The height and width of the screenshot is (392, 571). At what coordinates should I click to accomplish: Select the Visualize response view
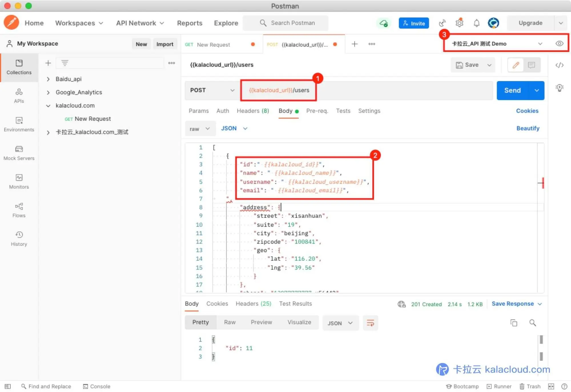coord(299,322)
